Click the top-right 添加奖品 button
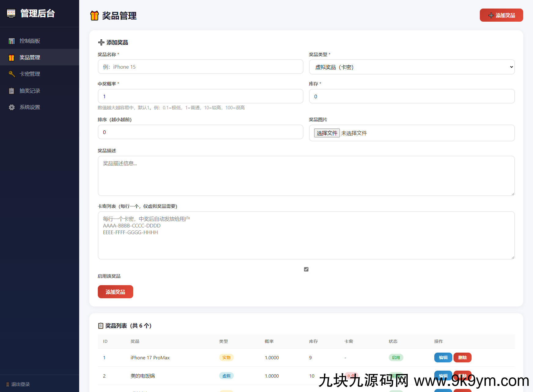This screenshot has width=533, height=392. pyautogui.click(x=501, y=15)
